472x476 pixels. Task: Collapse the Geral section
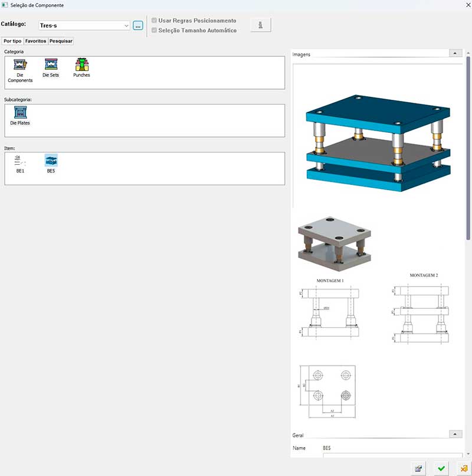pos(455,434)
